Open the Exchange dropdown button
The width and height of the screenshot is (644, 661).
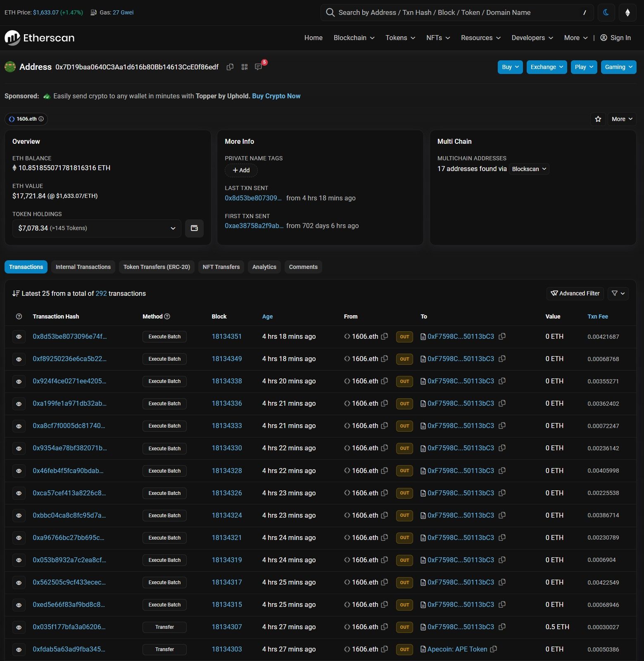[547, 67]
